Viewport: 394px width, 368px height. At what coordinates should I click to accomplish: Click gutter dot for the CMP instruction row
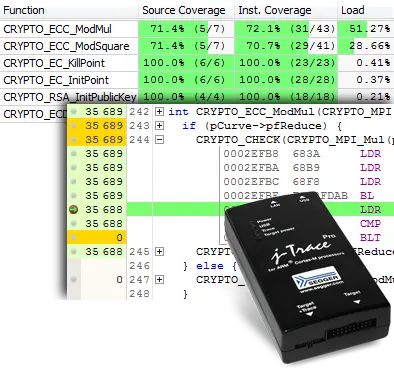pos(74,224)
